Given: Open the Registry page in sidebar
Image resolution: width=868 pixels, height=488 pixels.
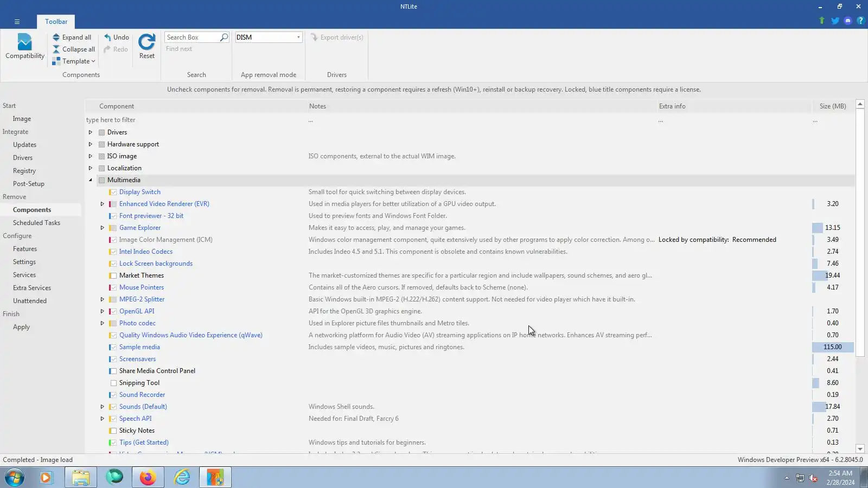Looking at the screenshot, I should (x=24, y=171).
